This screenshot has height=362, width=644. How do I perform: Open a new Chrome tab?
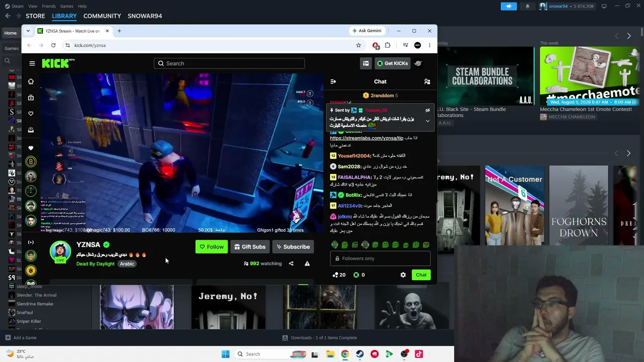[x=119, y=31]
